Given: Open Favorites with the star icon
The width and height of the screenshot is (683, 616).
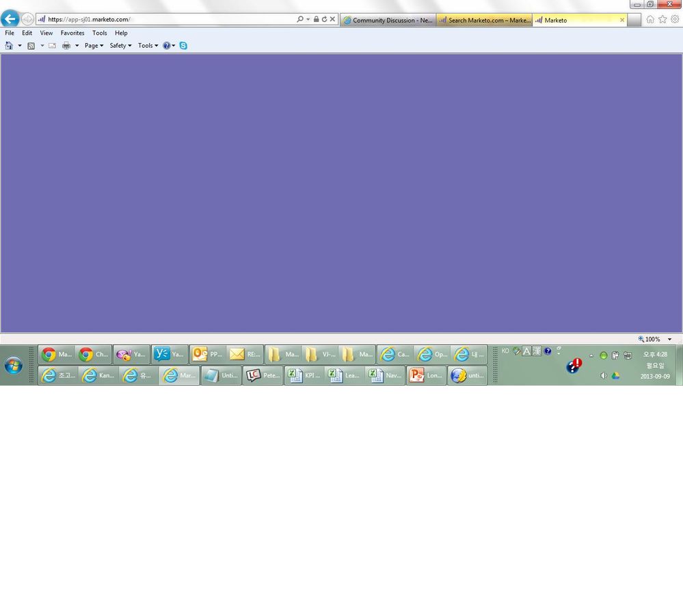Looking at the screenshot, I should pos(662,19).
